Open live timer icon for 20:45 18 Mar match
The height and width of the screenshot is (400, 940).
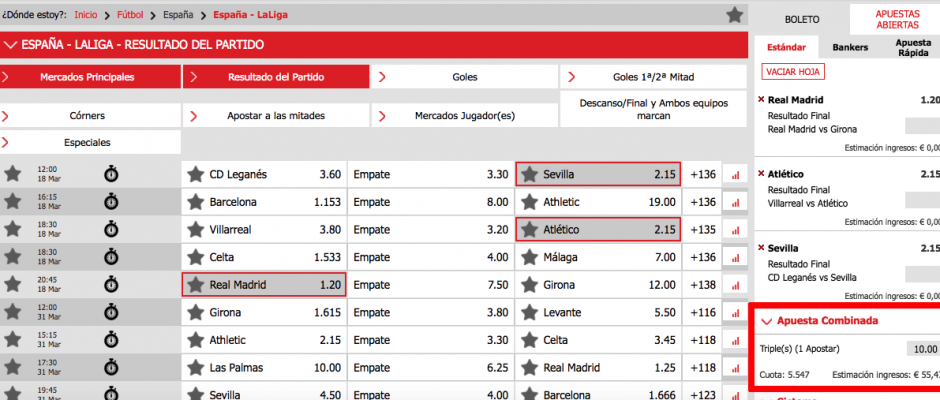pos(111,284)
